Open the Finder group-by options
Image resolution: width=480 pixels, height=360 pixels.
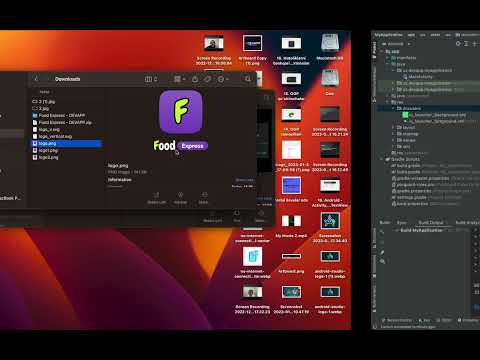pos(180,79)
